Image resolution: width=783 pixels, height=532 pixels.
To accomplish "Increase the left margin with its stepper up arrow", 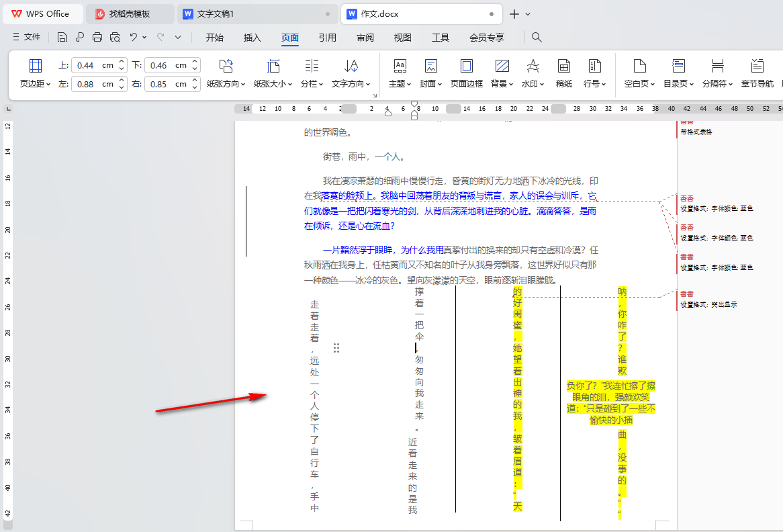I will pos(122,81).
